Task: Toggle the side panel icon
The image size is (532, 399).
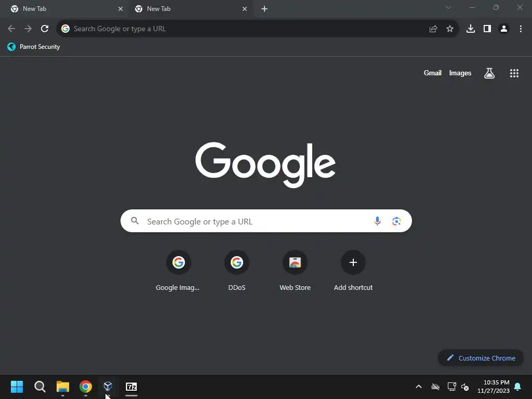Action: tap(487, 29)
